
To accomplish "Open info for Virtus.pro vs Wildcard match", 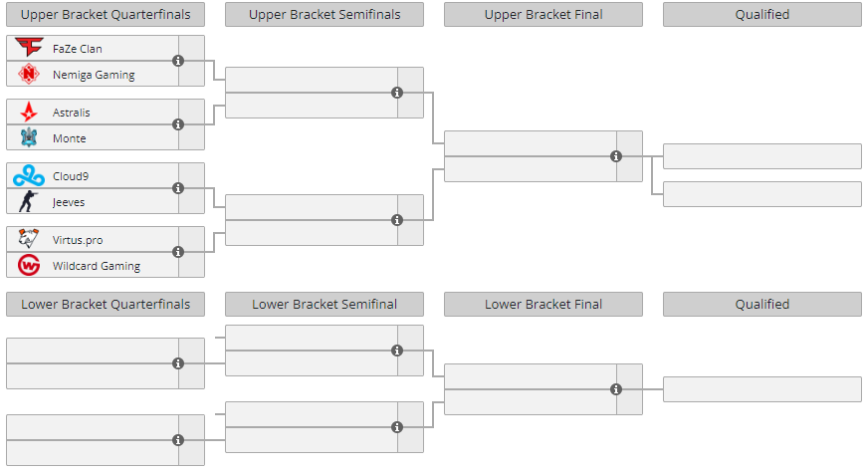I will tap(178, 252).
